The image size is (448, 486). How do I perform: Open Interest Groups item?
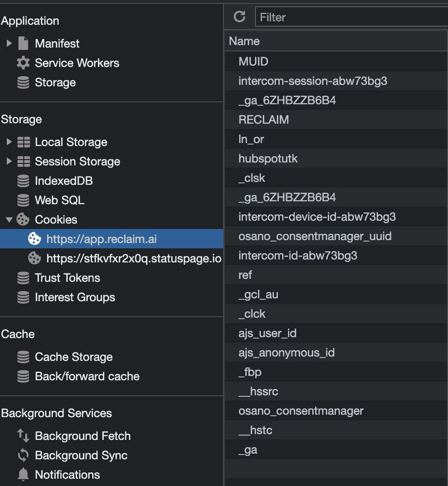point(75,297)
